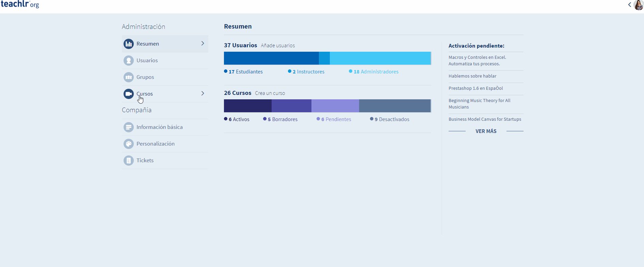Open the Grupos menu item

coord(165,77)
